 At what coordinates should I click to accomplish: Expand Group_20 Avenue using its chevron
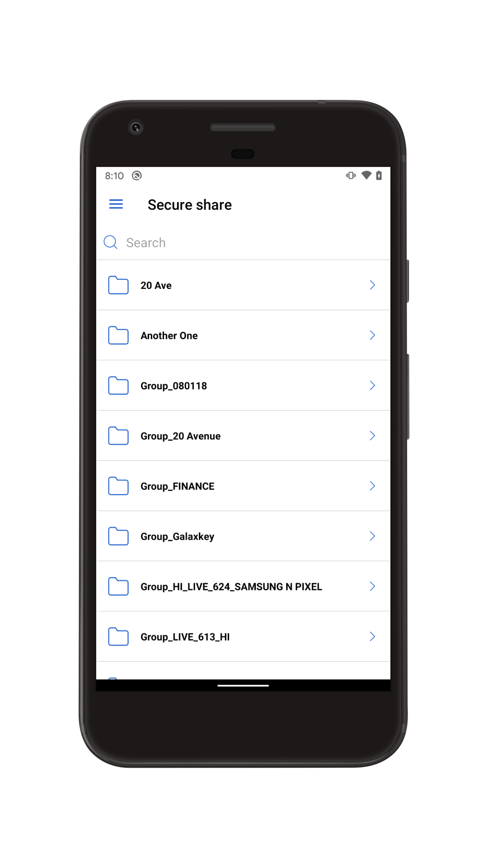[x=372, y=435]
